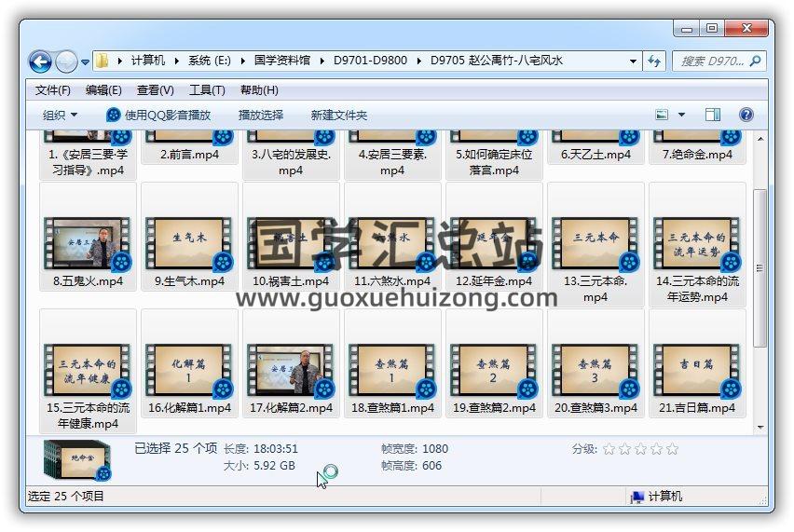Click the D9705 赵公禹竹-八宅风水 breadcrumb
Screen dimensions: 794x532
(x=496, y=61)
